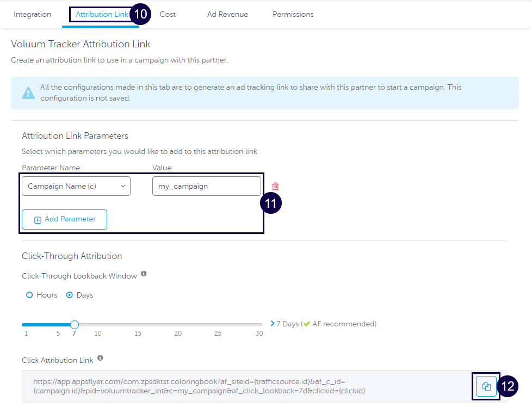Switch to the Permissions tab
This screenshot has height=420, width=532.
click(x=293, y=14)
